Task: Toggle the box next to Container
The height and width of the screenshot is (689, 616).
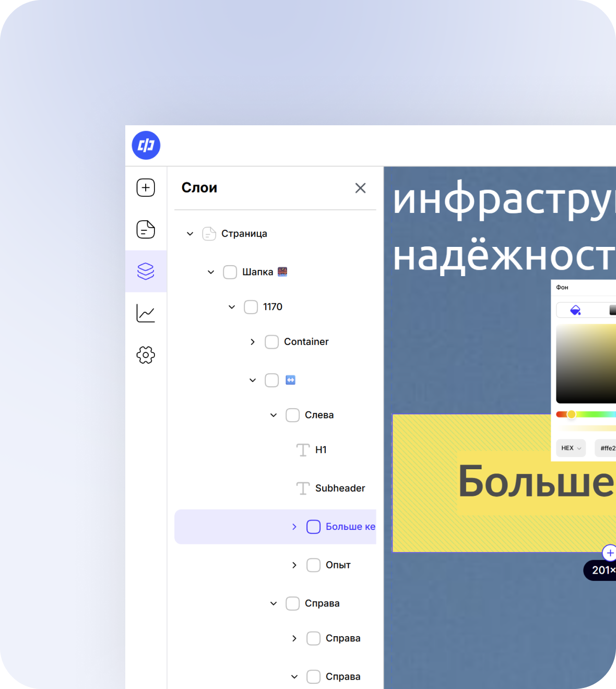Action: pos(272,342)
